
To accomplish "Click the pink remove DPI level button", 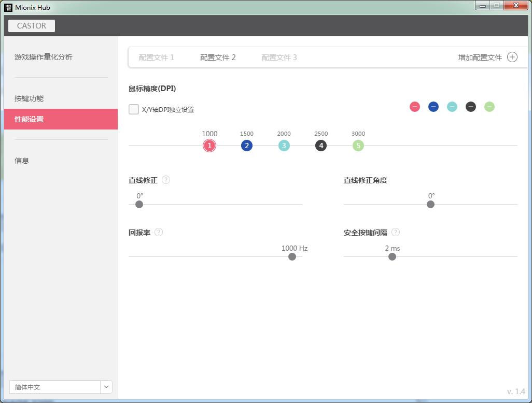I will point(415,107).
